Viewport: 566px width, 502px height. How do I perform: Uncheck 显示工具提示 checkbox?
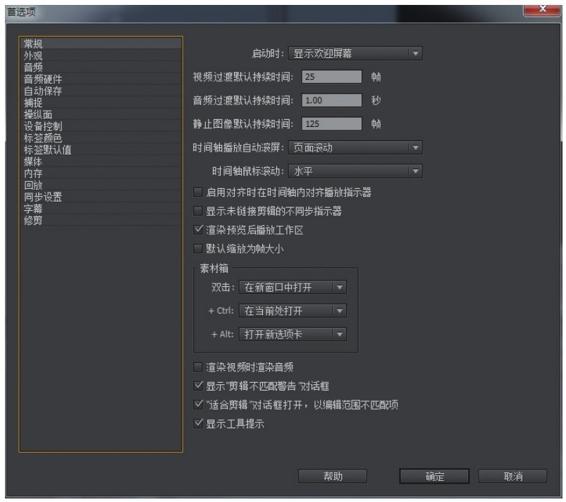click(198, 423)
